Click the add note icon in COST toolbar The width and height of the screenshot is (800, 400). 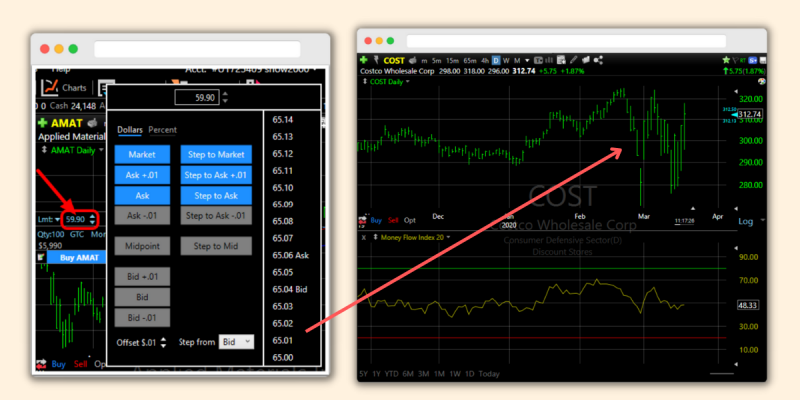[561, 60]
